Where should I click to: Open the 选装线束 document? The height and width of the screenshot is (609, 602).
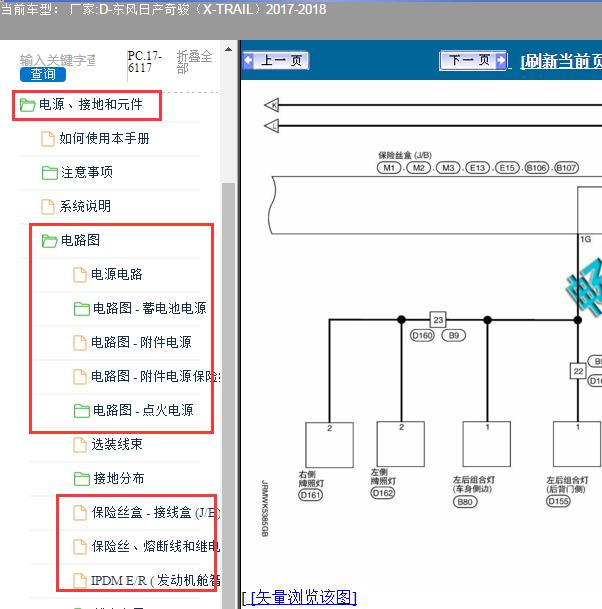[117, 444]
